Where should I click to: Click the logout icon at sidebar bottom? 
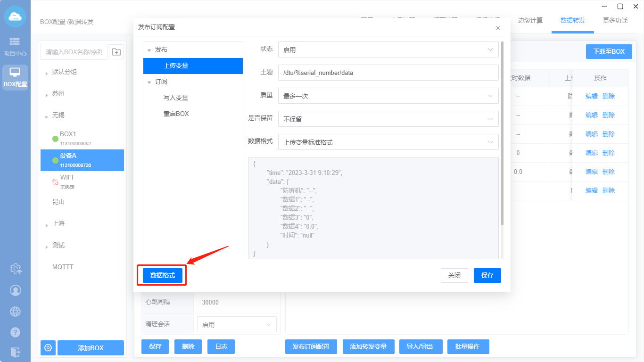(16, 352)
